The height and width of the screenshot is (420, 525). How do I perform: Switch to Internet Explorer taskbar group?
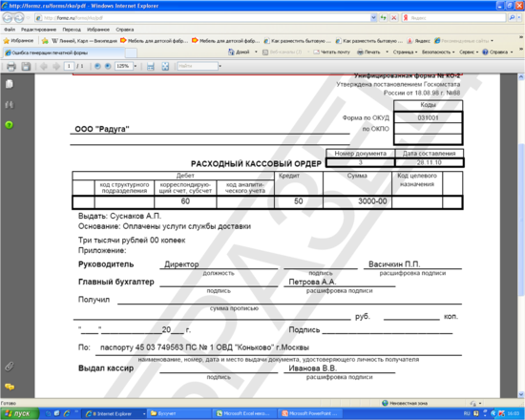pos(115,413)
